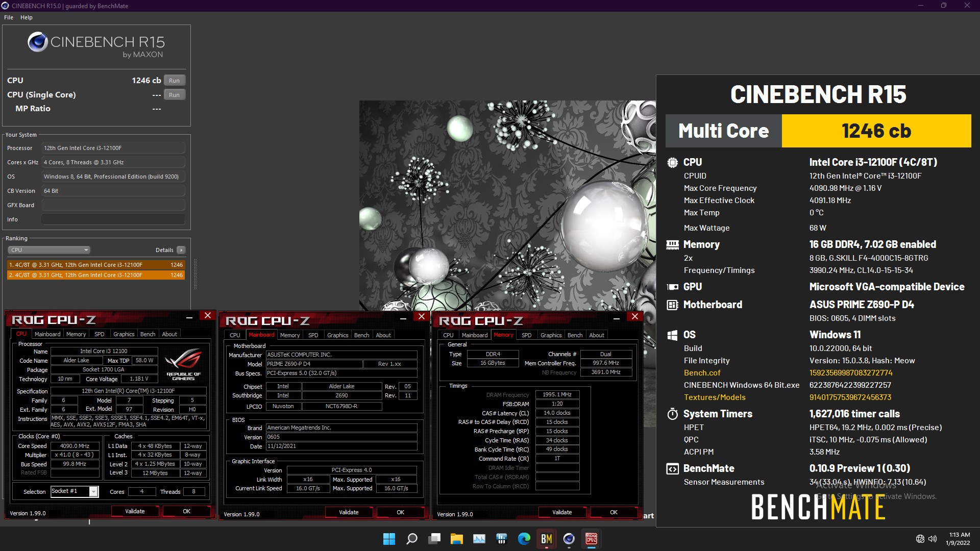Click BenchMate OS Windows logo icon
The image size is (980, 551).
point(672,335)
